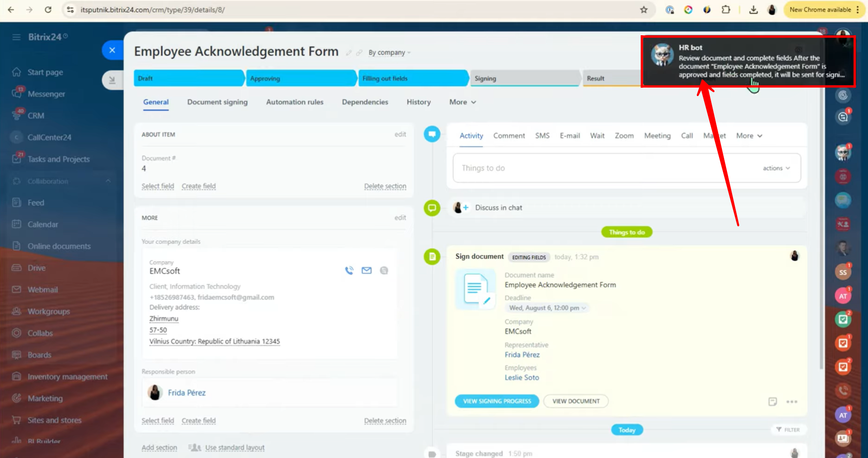
Task: Select the Approving stage
Action: tap(301, 78)
